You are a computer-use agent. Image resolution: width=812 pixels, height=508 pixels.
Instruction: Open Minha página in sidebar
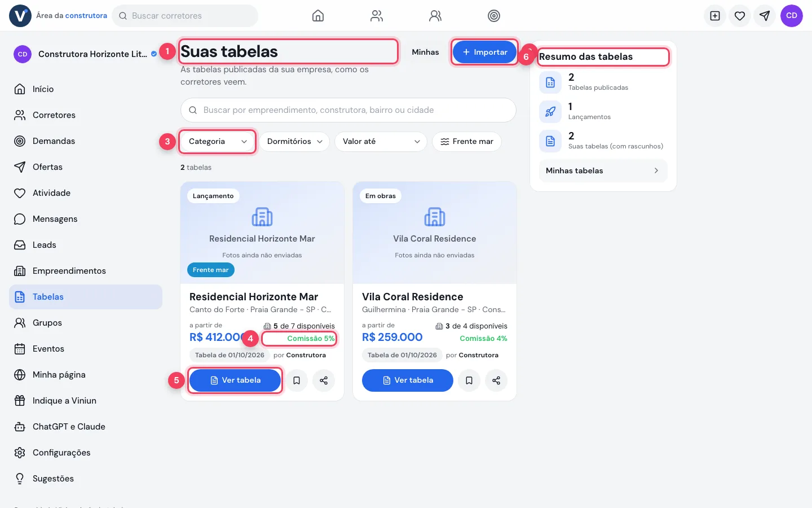(86, 375)
